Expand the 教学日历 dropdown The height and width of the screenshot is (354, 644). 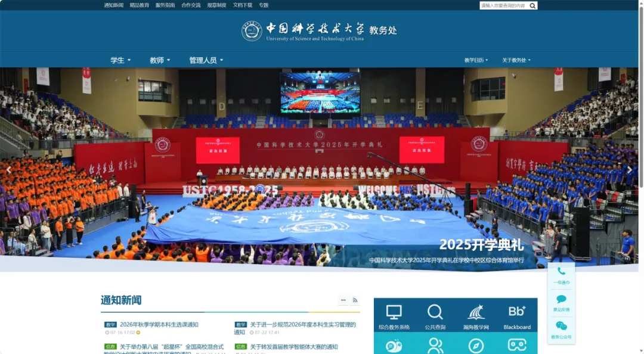[x=476, y=60]
